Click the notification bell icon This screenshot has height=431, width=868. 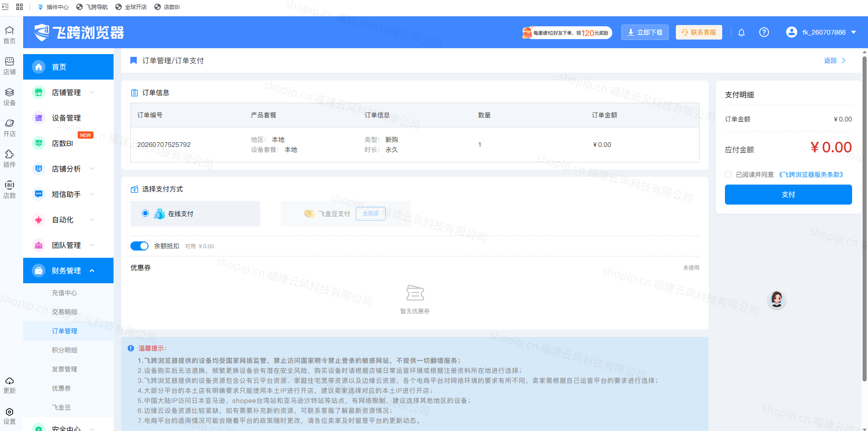click(x=741, y=32)
